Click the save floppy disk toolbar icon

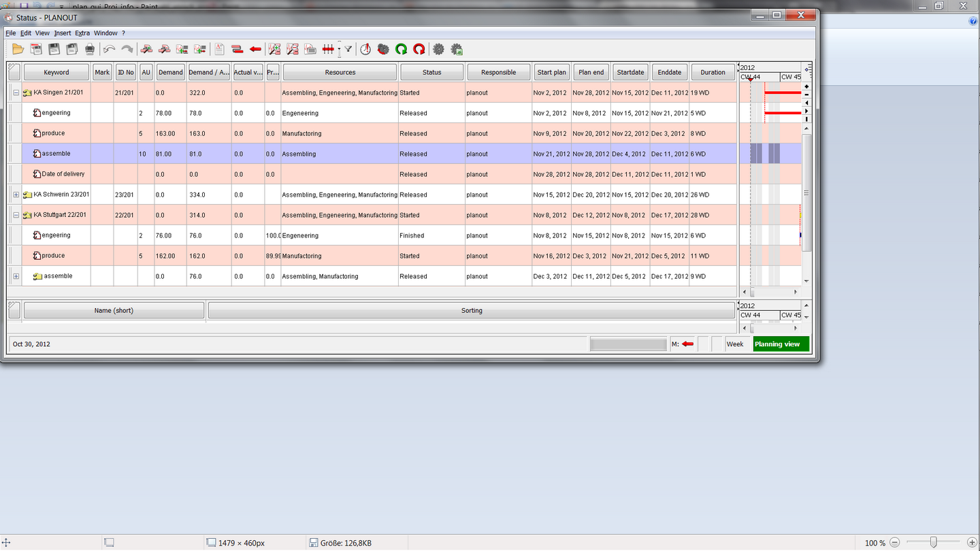(54, 49)
